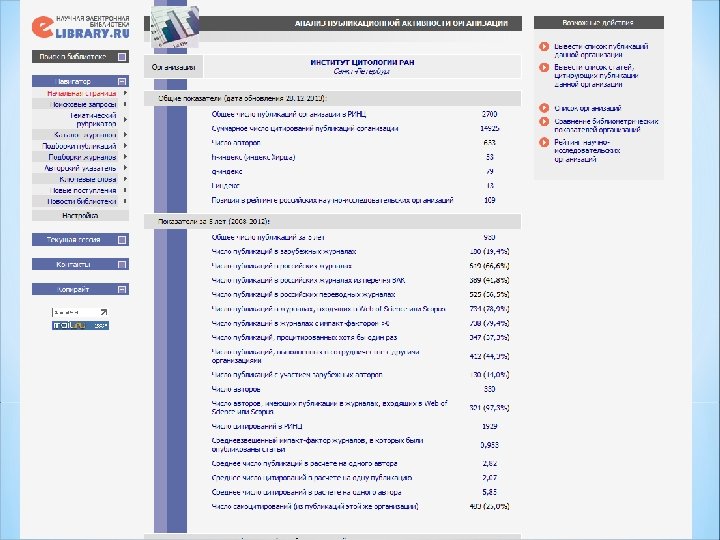This screenshot has width=720, height=540.
Task: Open 'Новые поступления' in navigator
Action: click(x=84, y=190)
